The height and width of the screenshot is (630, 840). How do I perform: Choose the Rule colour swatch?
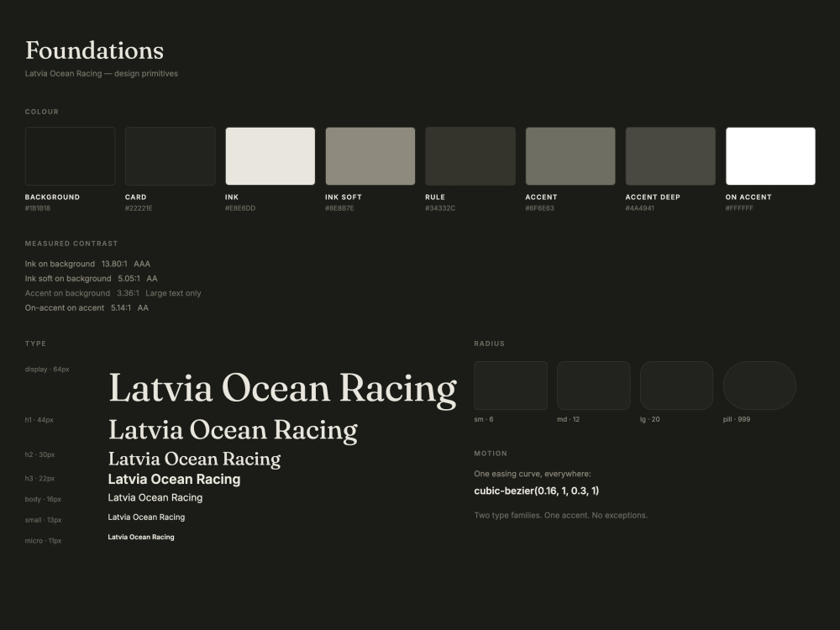470,156
